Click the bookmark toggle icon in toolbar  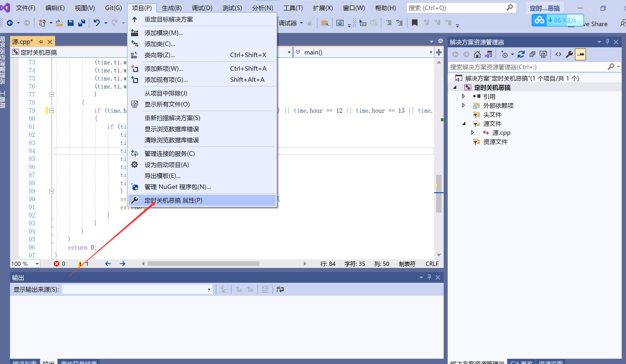pyautogui.click(x=414, y=23)
